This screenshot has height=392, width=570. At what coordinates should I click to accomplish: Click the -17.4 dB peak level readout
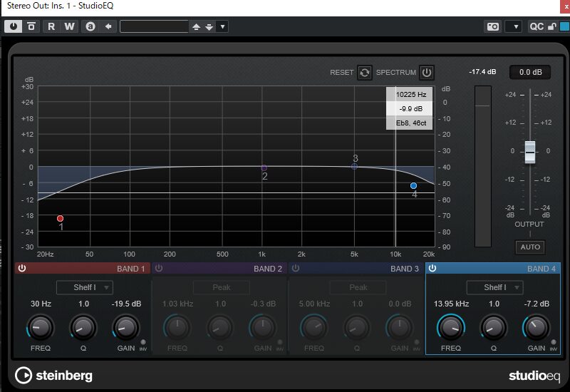click(x=482, y=72)
